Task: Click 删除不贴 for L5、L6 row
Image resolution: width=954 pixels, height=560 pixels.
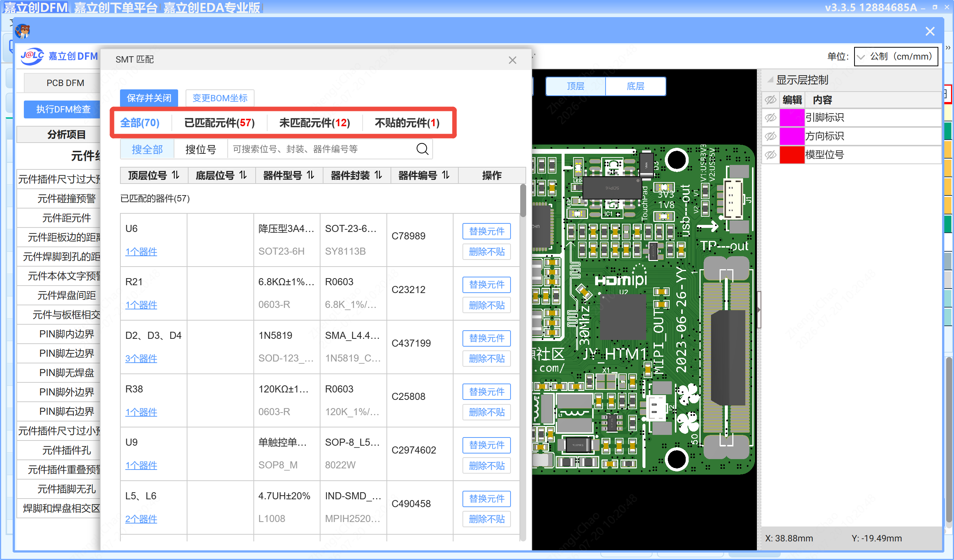Action: click(x=486, y=519)
